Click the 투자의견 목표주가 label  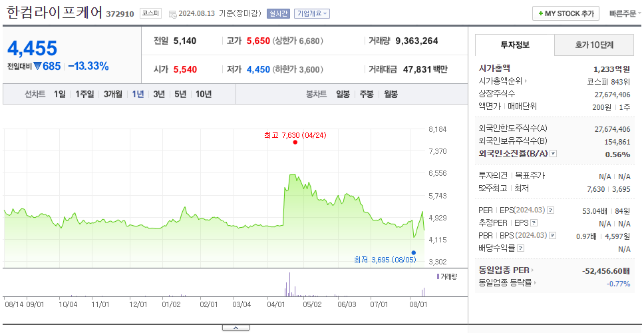tap(512, 176)
